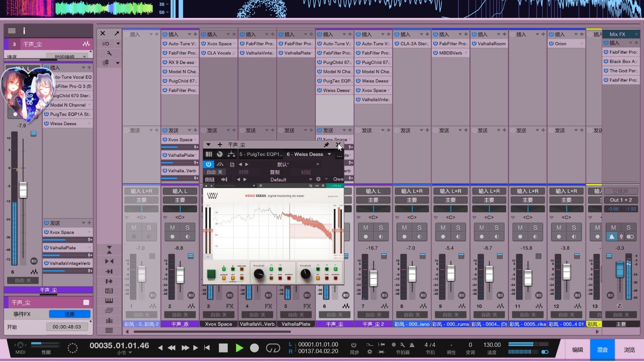
Task: Add a new plugin with the plus icon
Action: coord(220,145)
